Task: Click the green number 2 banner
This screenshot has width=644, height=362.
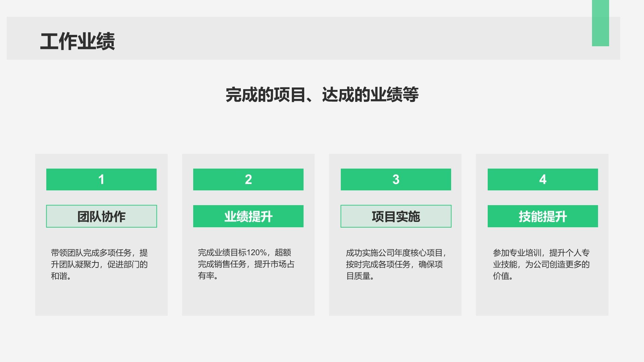Action: (248, 179)
